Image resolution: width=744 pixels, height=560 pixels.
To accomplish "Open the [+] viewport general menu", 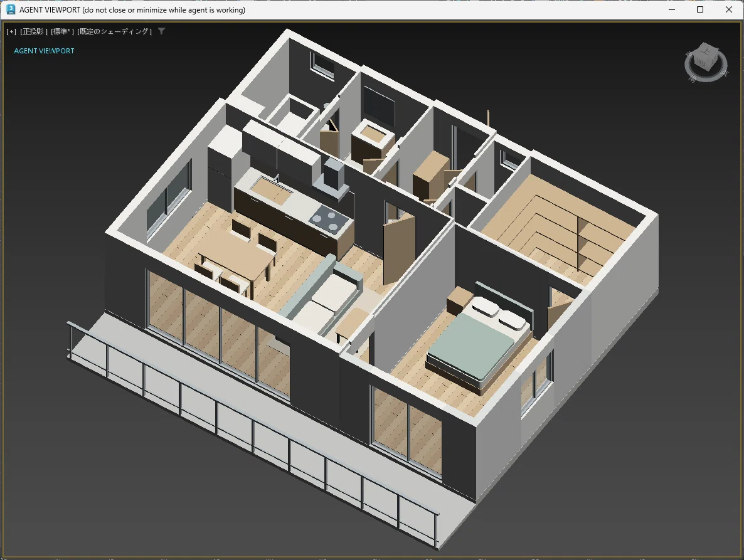I will 11,31.
